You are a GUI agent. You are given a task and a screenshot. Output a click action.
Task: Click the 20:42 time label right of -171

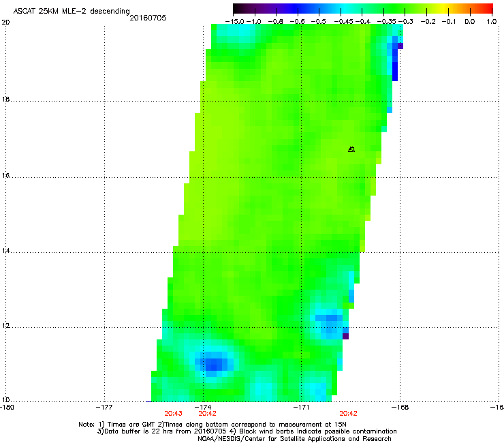tap(348, 414)
